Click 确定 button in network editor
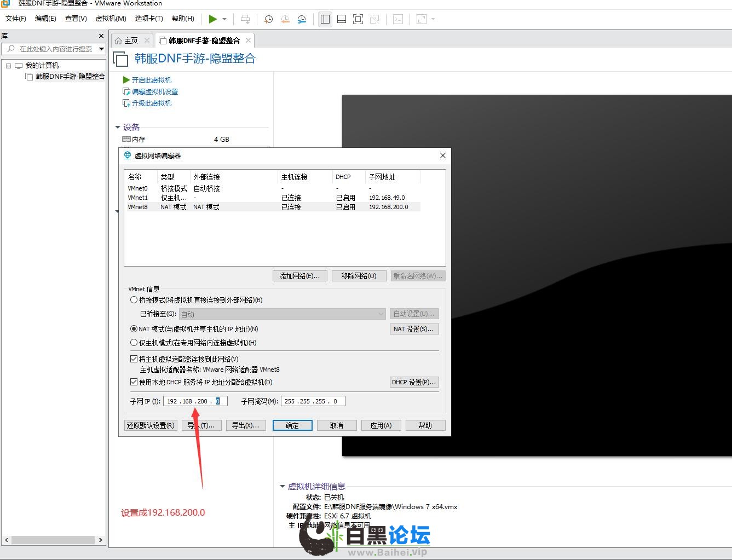This screenshot has height=560, width=732. coord(292,425)
